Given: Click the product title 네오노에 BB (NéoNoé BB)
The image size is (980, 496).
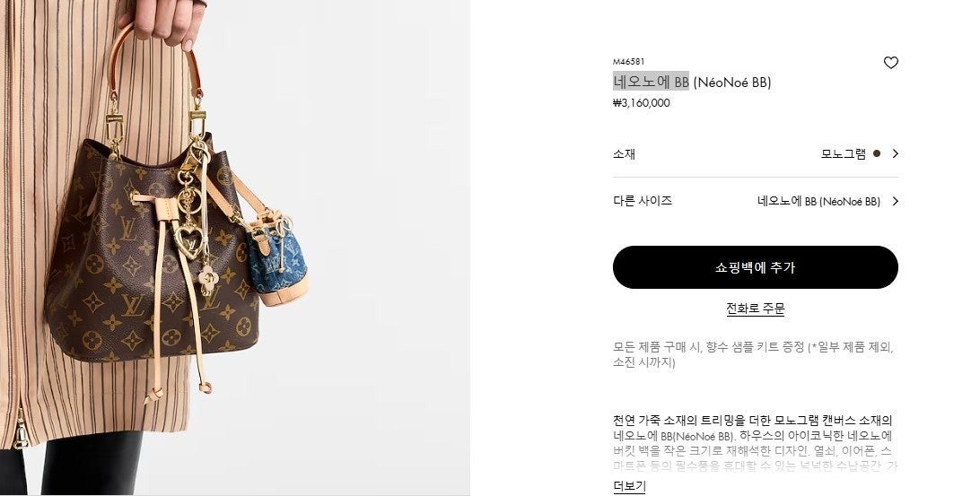Looking at the screenshot, I should 692,82.
